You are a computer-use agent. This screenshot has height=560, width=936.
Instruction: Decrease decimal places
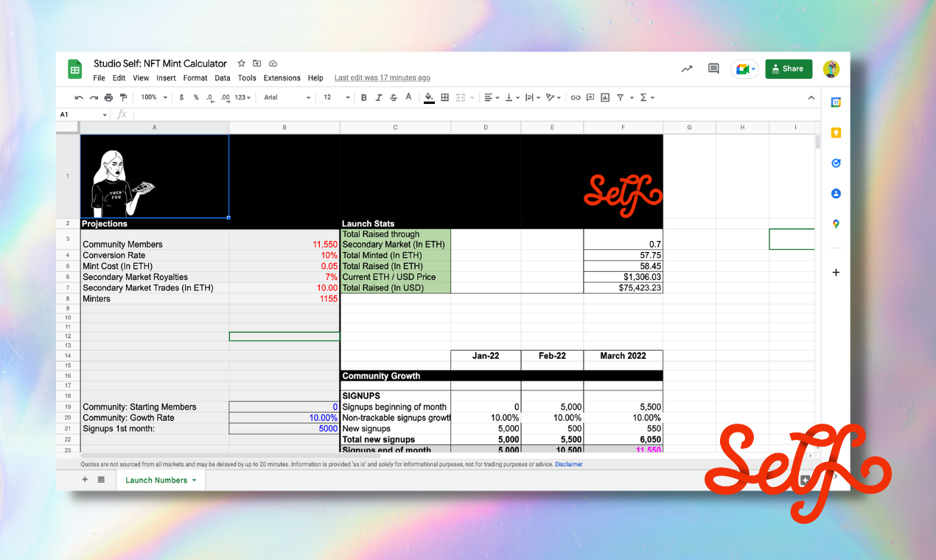pyautogui.click(x=210, y=97)
